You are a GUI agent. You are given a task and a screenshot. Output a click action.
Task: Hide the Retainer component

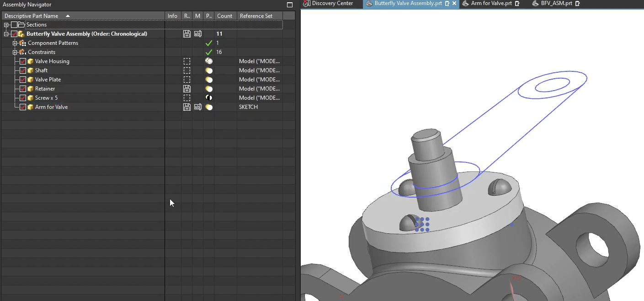[x=23, y=89]
